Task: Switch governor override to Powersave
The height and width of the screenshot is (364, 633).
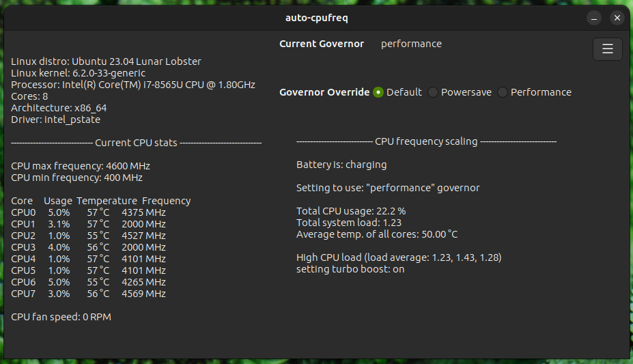Action: point(433,92)
